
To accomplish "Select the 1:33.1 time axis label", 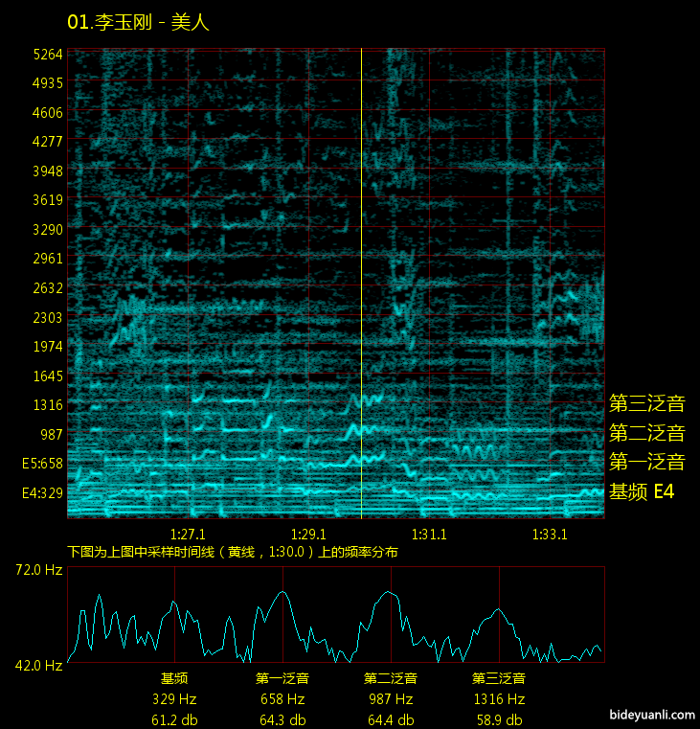I will click(550, 534).
